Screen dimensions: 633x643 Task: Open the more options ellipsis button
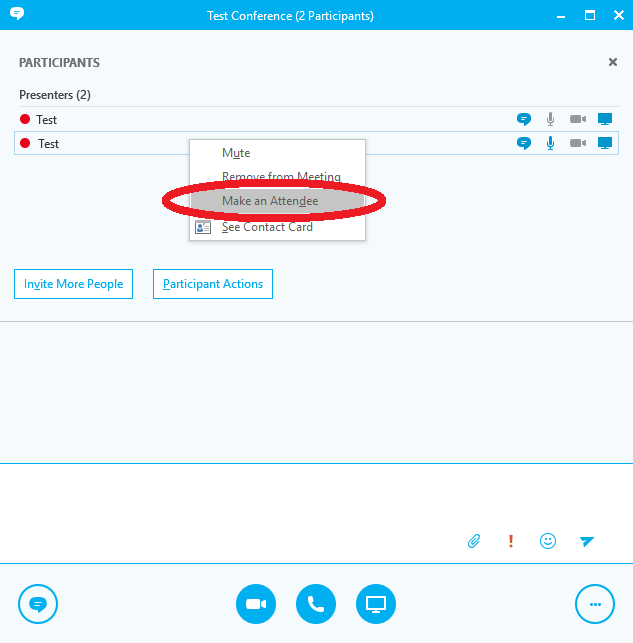pyautogui.click(x=595, y=604)
